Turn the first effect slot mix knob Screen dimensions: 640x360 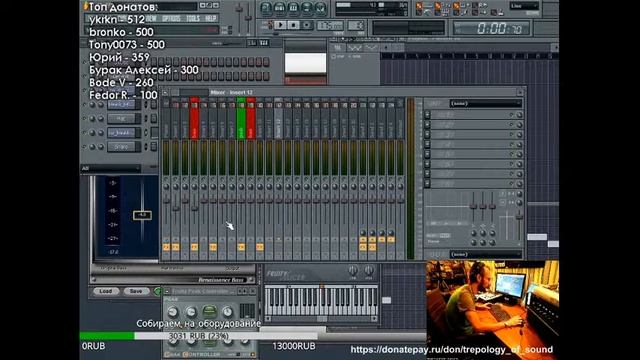click(519, 115)
